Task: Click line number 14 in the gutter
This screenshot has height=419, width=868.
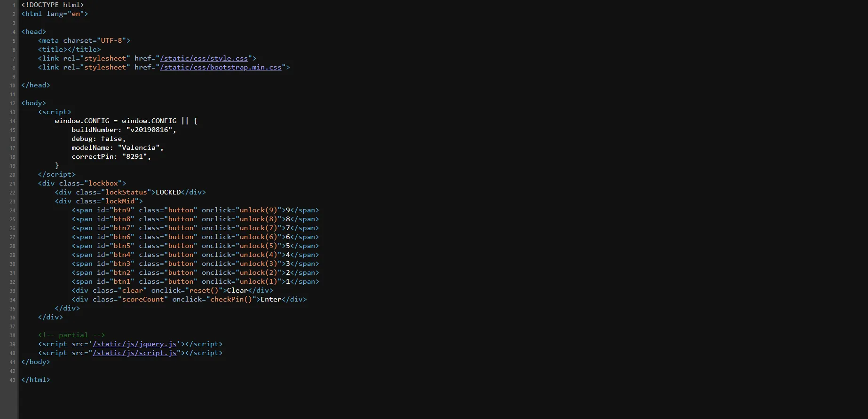Action: [x=12, y=121]
